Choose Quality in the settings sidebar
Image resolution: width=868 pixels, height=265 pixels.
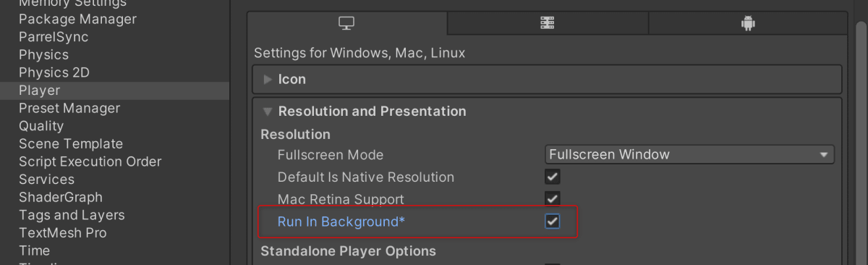(41, 126)
